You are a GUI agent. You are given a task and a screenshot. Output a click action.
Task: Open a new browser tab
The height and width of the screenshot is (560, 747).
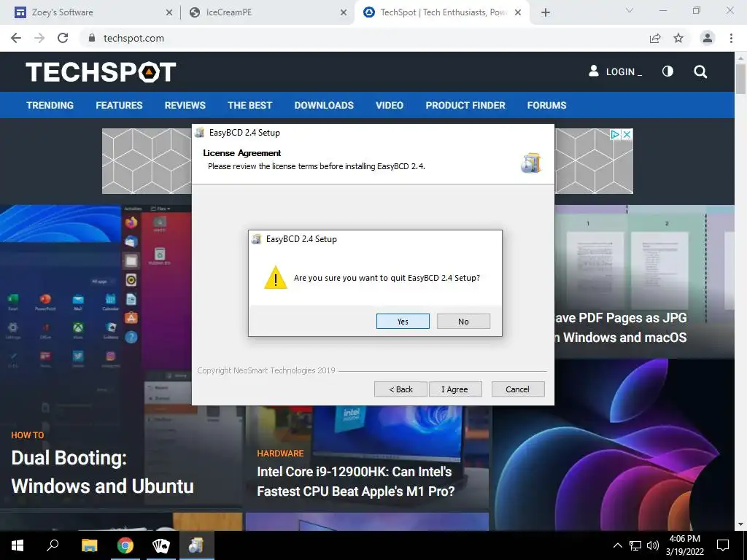click(x=546, y=12)
